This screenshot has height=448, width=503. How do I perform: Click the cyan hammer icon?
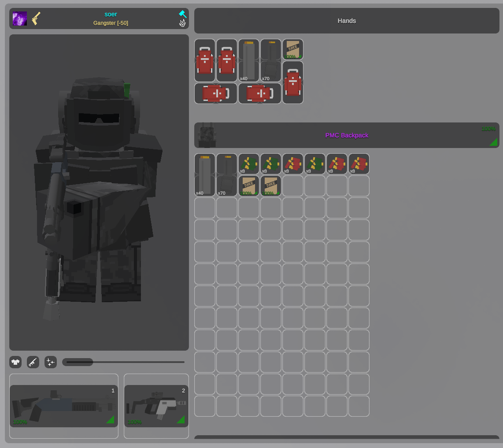[182, 14]
